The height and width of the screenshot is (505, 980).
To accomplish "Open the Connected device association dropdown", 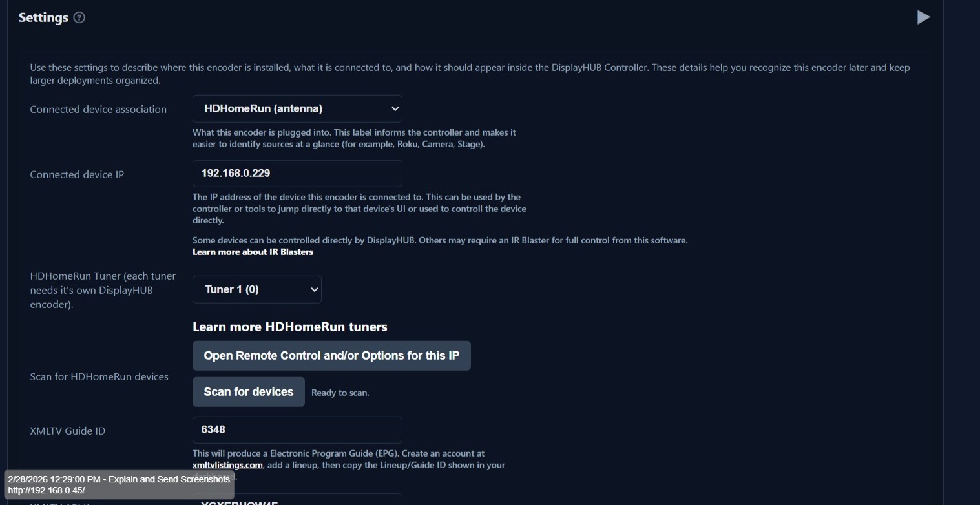I will [x=297, y=108].
